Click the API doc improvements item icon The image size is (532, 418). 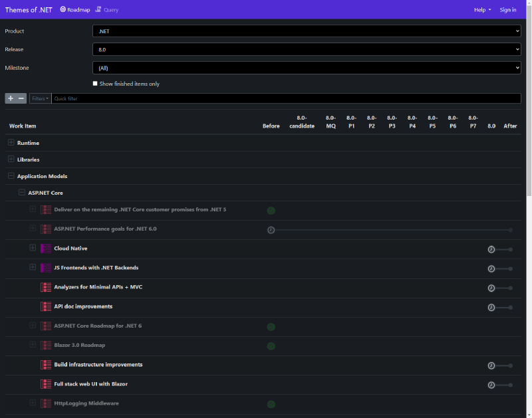[x=46, y=306]
